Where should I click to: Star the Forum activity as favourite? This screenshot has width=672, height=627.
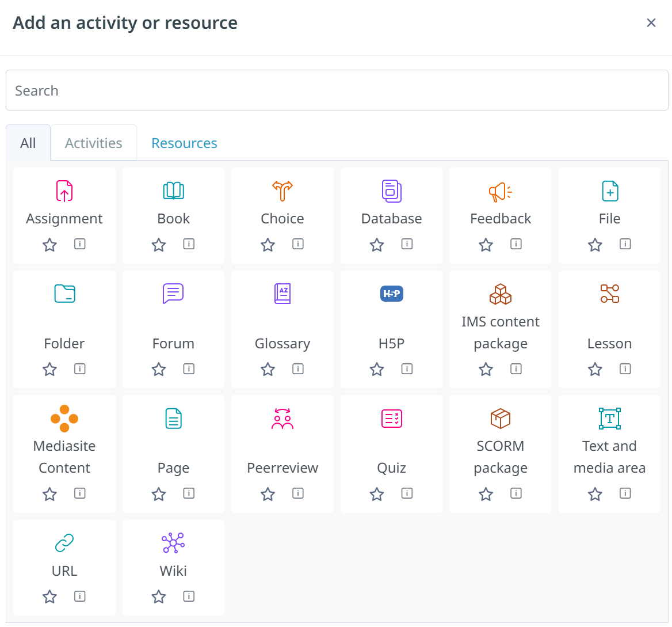(x=159, y=369)
